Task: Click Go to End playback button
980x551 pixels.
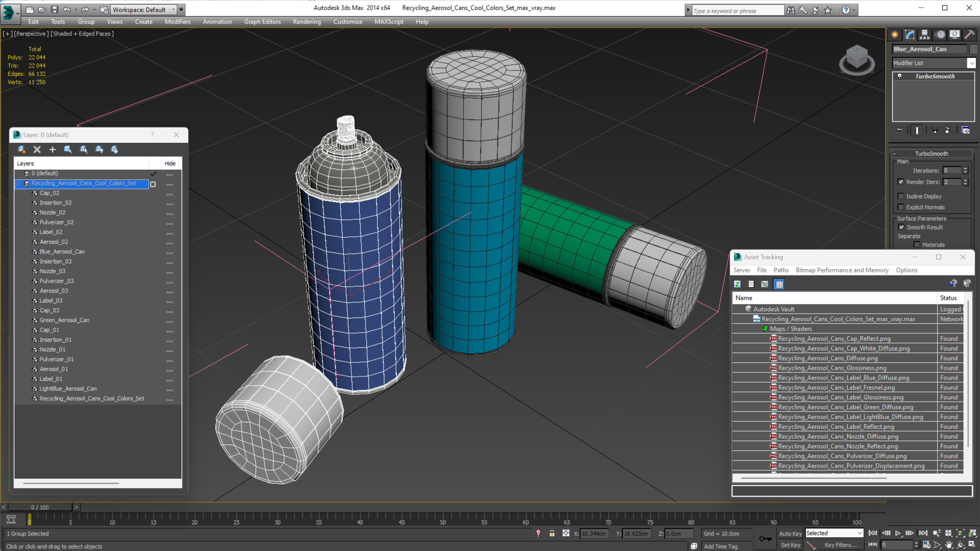Action: tap(923, 533)
